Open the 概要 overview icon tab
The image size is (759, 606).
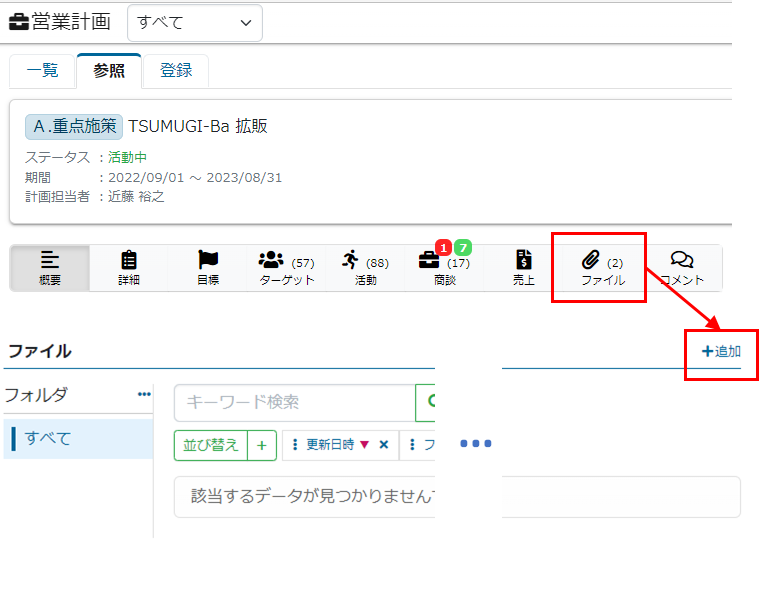(50, 268)
